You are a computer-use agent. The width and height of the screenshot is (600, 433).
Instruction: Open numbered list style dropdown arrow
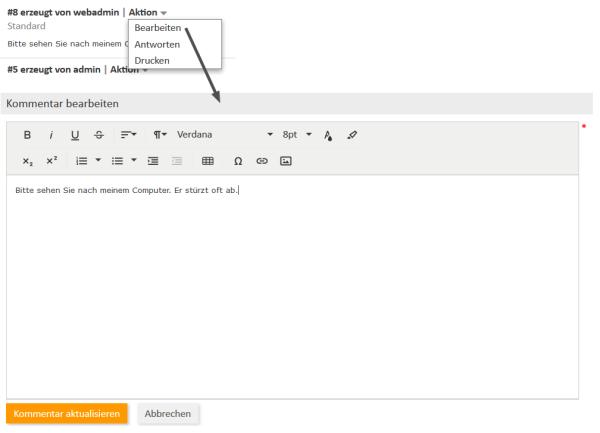tap(98, 161)
